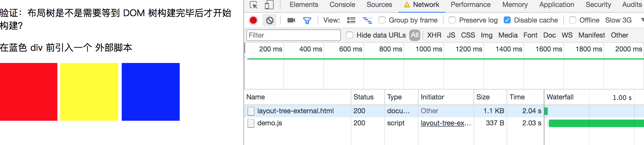The image size is (644, 145).
Task: Enable the Offline checkbox
Action: pos(572,20)
